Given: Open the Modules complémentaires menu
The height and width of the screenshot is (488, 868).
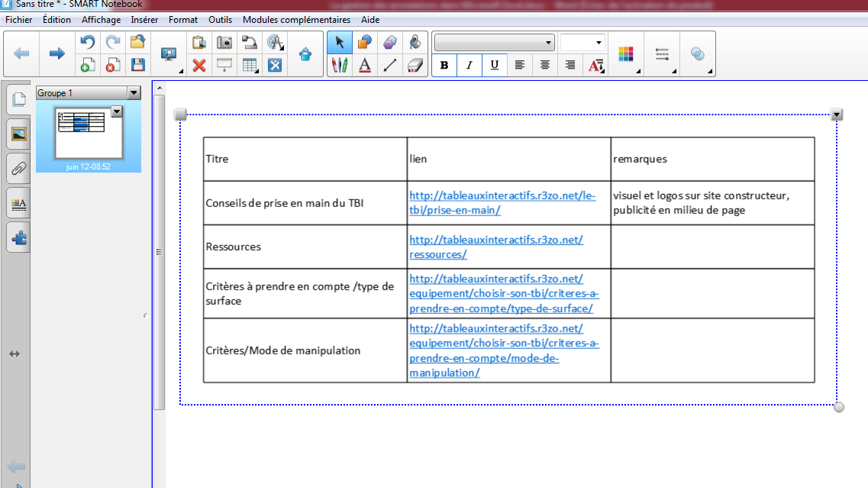Looking at the screenshot, I should [297, 20].
